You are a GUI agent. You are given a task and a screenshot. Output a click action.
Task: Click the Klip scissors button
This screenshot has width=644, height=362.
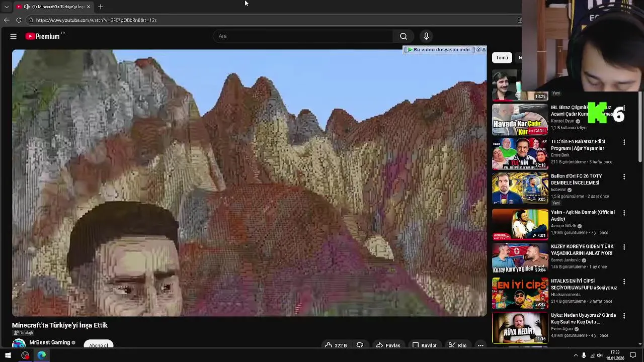pyautogui.click(x=458, y=345)
